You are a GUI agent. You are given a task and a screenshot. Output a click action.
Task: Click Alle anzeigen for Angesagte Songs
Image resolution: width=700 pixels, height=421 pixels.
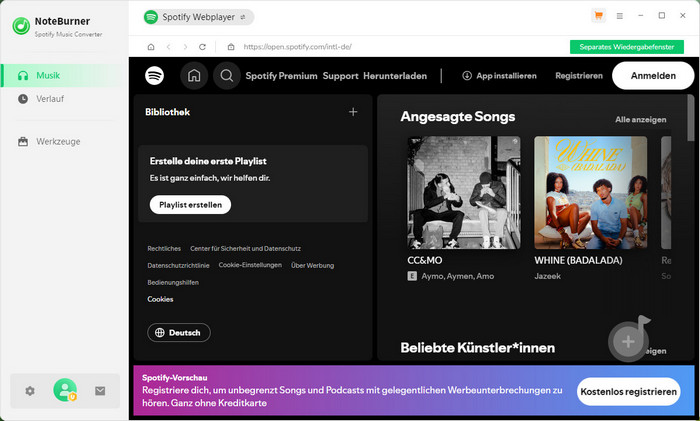click(x=640, y=120)
